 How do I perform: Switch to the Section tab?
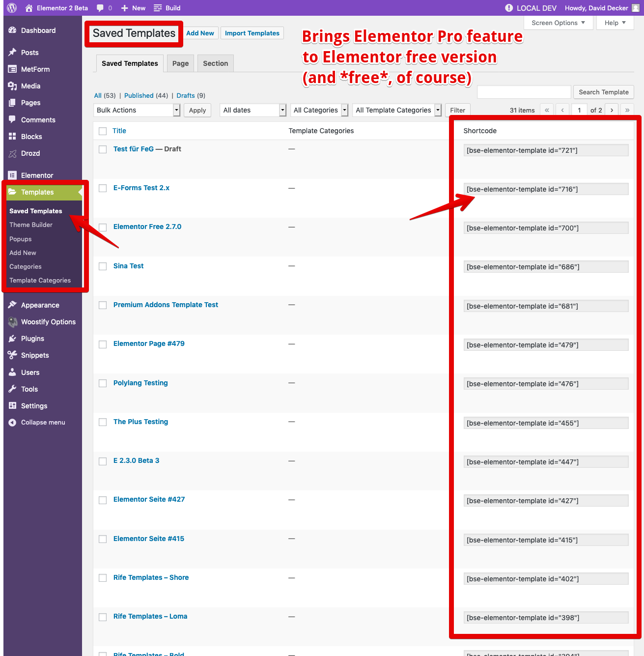[216, 63]
